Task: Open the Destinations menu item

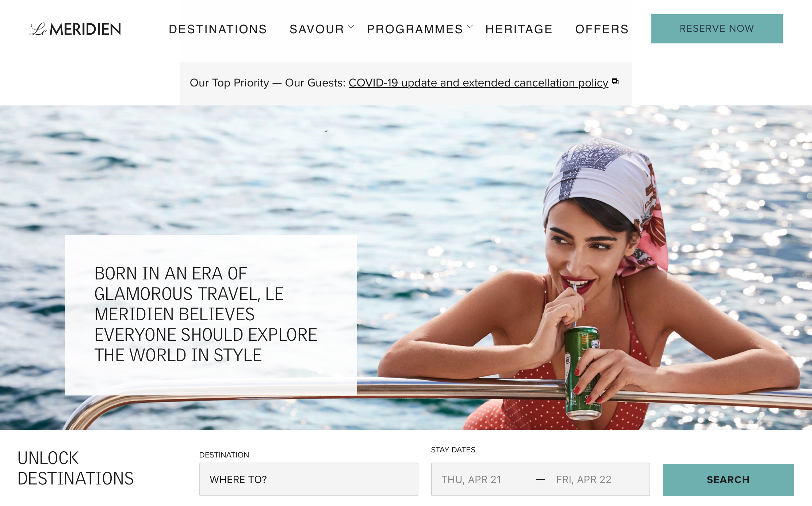Action: point(218,29)
